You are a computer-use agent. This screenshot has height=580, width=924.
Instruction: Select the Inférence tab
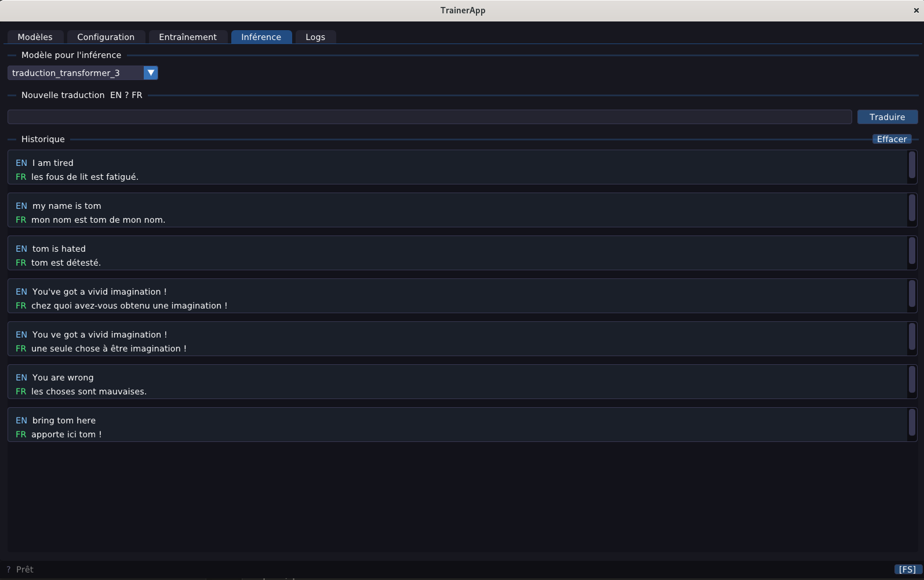coord(261,37)
